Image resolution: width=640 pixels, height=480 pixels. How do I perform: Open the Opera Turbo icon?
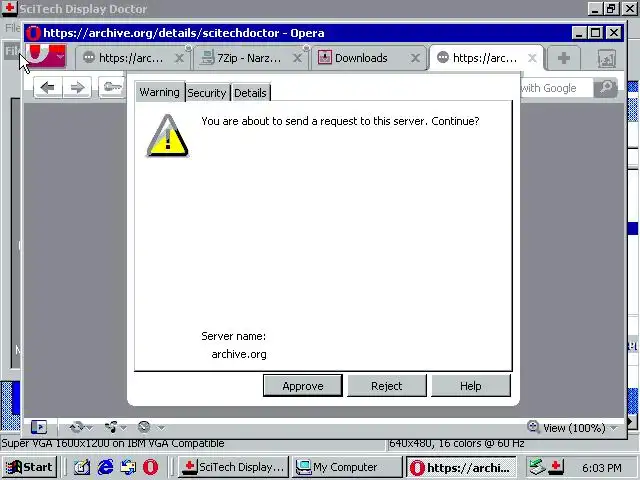[x=144, y=427]
